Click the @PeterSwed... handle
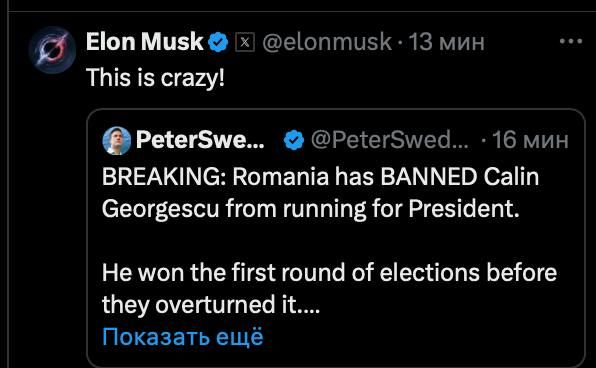This screenshot has width=596, height=368. (390, 140)
